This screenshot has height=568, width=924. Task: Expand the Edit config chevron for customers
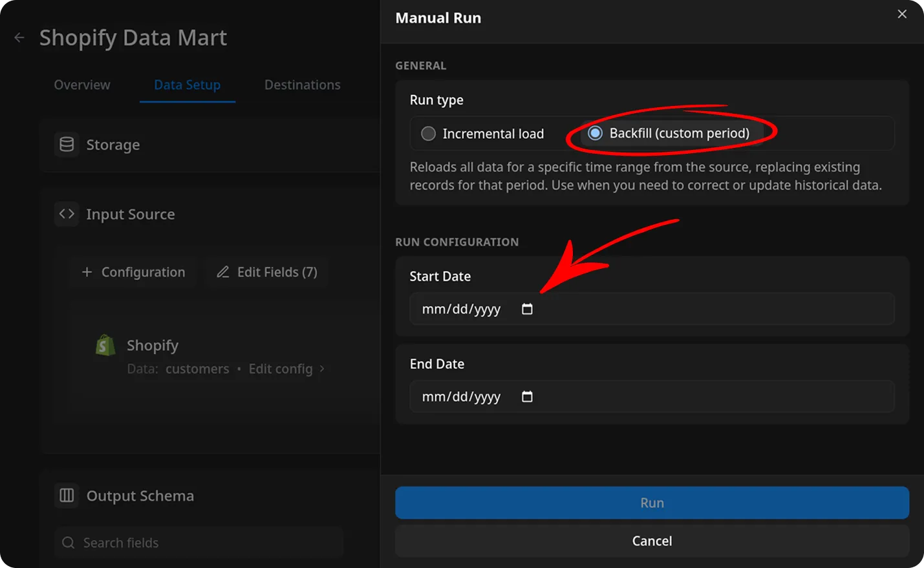(x=321, y=369)
